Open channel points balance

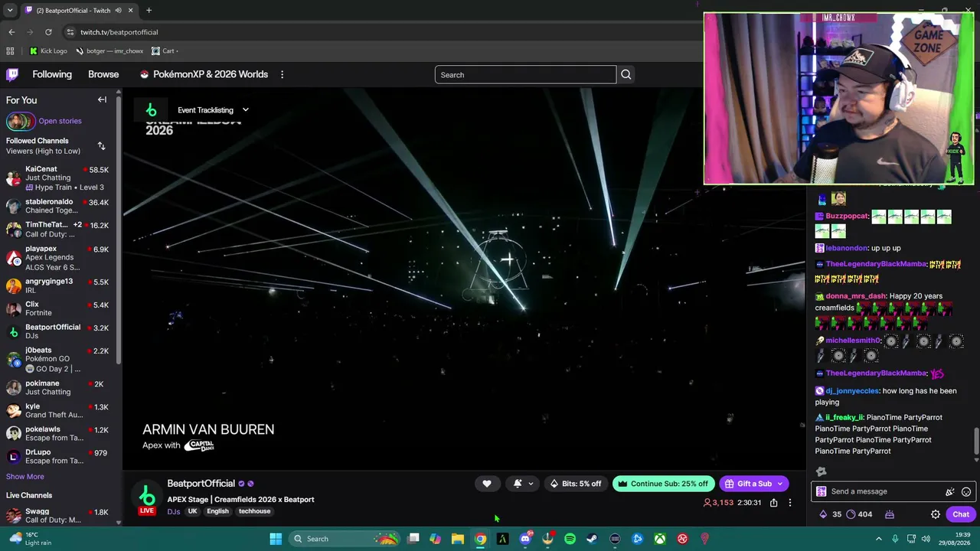[x=861, y=514]
